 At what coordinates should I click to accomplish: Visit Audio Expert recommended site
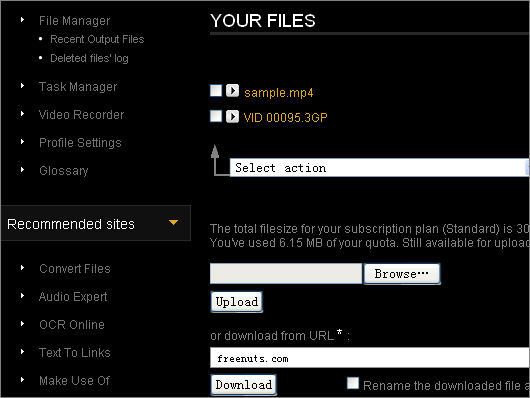point(73,297)
